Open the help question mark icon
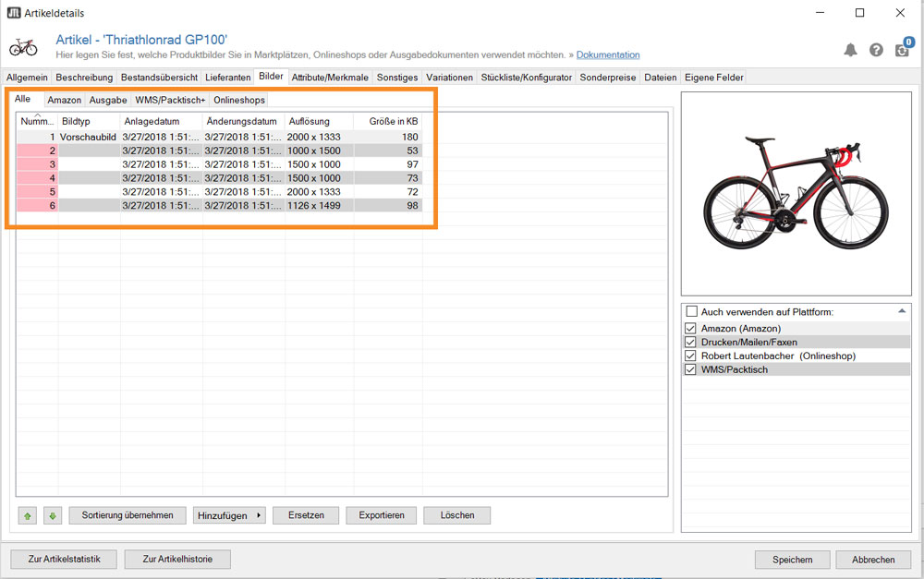Viewport: 924px width, 579px height. [876, 50]
